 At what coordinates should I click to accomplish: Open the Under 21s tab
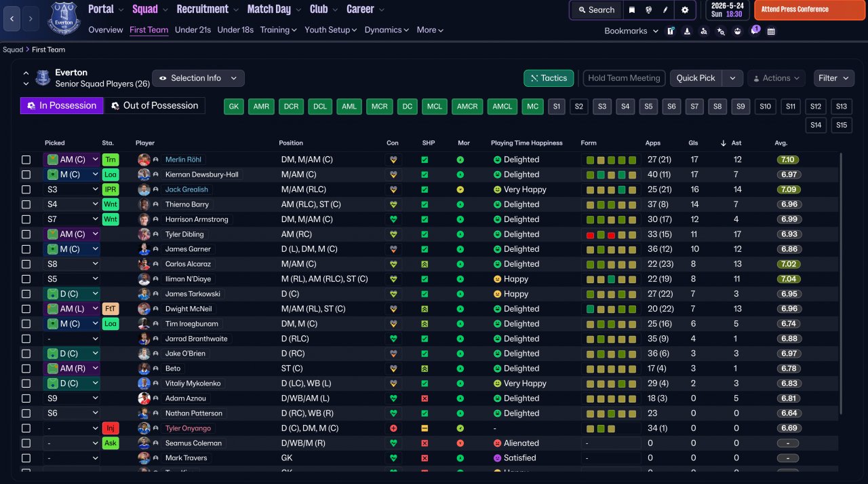pyautogui.click(x=193, y=30)
